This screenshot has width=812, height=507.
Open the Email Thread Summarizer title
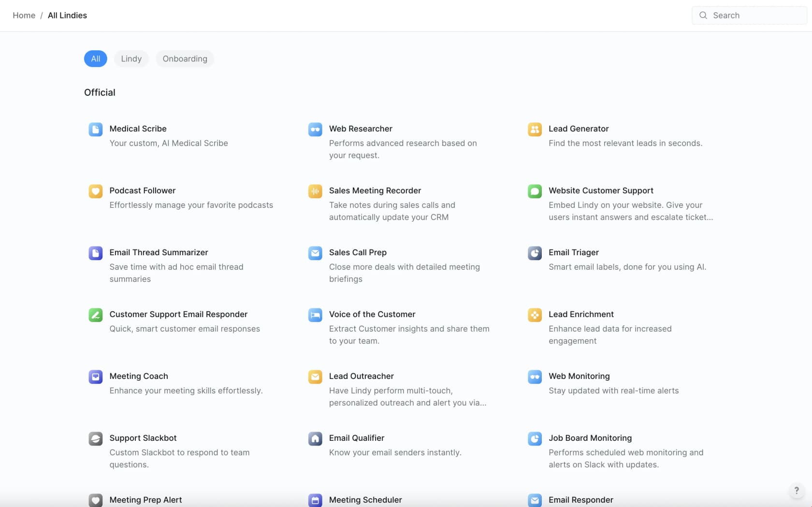click(159, 252)
